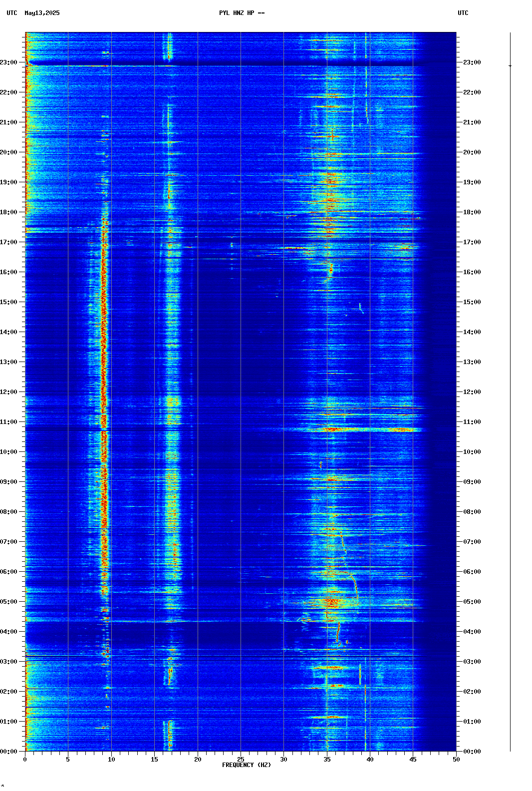Viewport: 532px width, 791px height.
Task: Select the 15:00 label on right time axis
Action: (472, 302)
